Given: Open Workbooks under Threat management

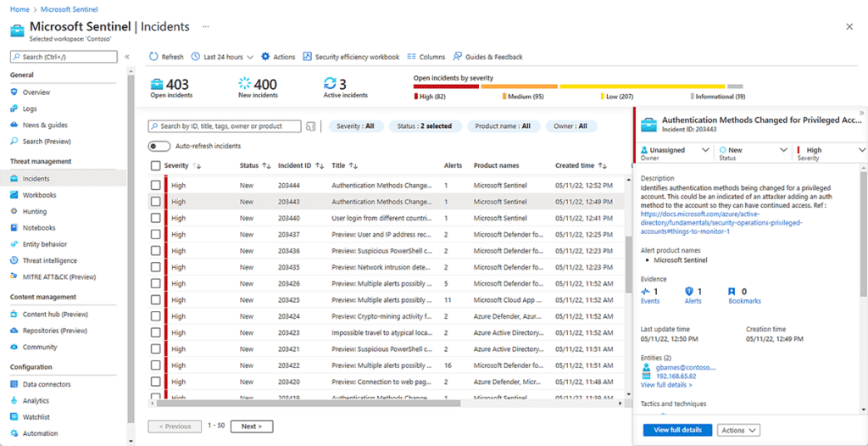Looking at the screenshot, I should (39, 195).
